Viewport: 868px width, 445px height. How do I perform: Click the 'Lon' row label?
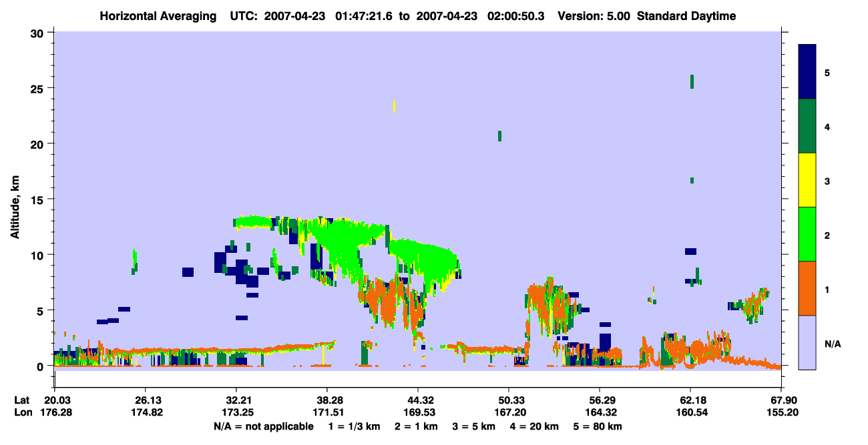click(x=23, y=413)
